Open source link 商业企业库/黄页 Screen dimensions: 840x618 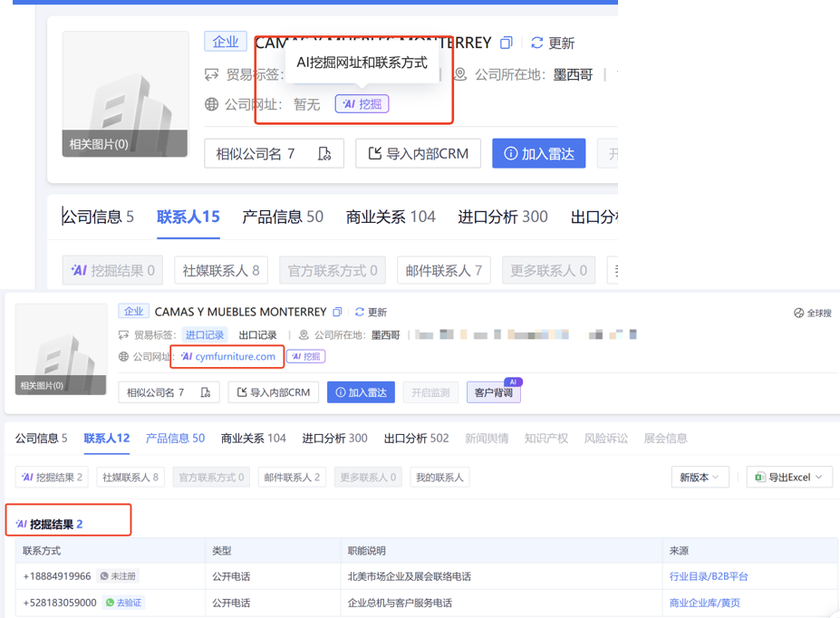(704, 603)
